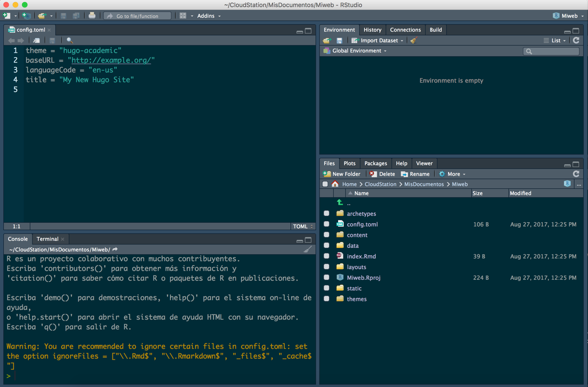Go forward to next source location
The image size is (588, 387).
(x=21, y=40)
